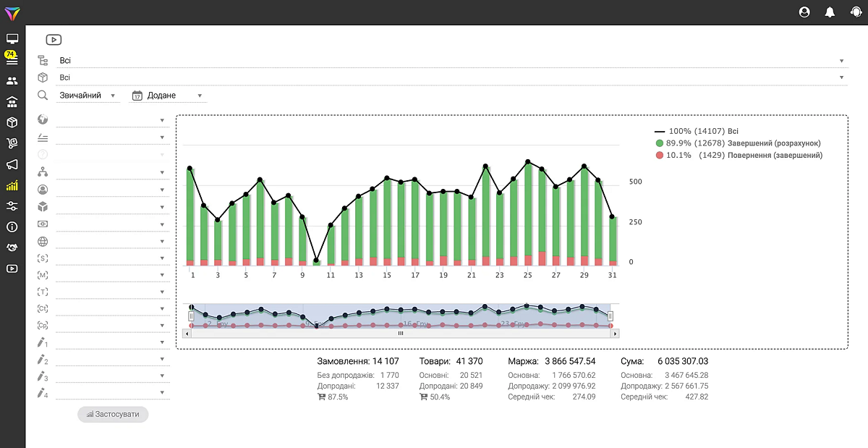
Task: Toggle the 100% Всі legend line series
Action: (696, 131)
